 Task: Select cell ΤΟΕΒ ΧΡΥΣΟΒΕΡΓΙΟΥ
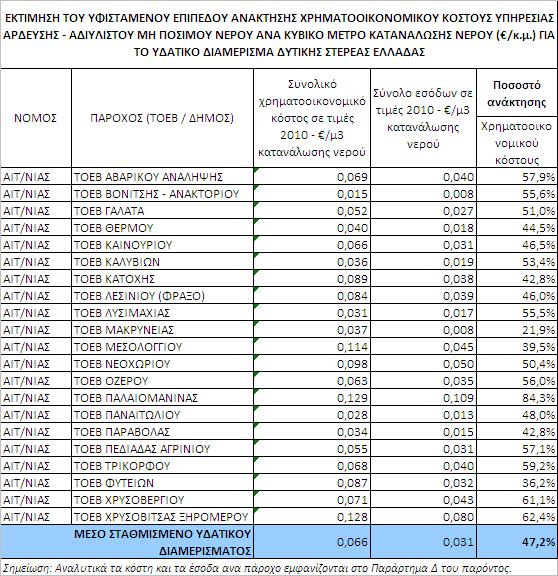(x=162, y=500)
